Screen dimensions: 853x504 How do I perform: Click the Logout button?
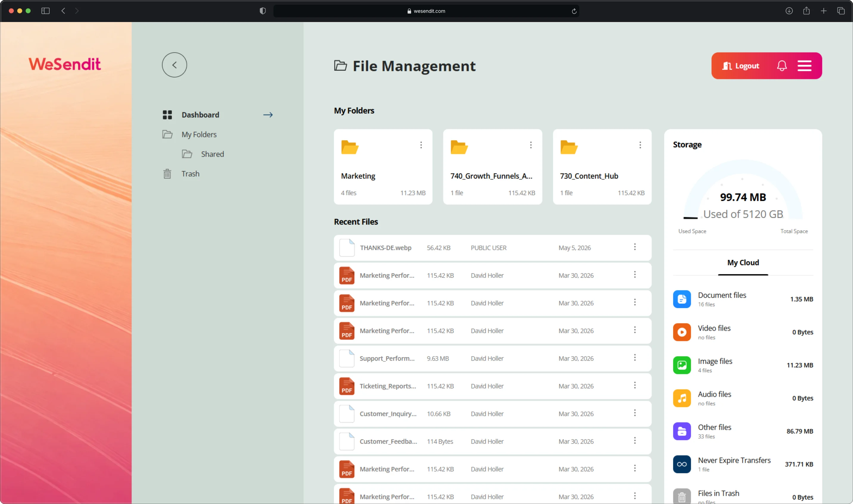pyautogui.click(x=741, y=66)
